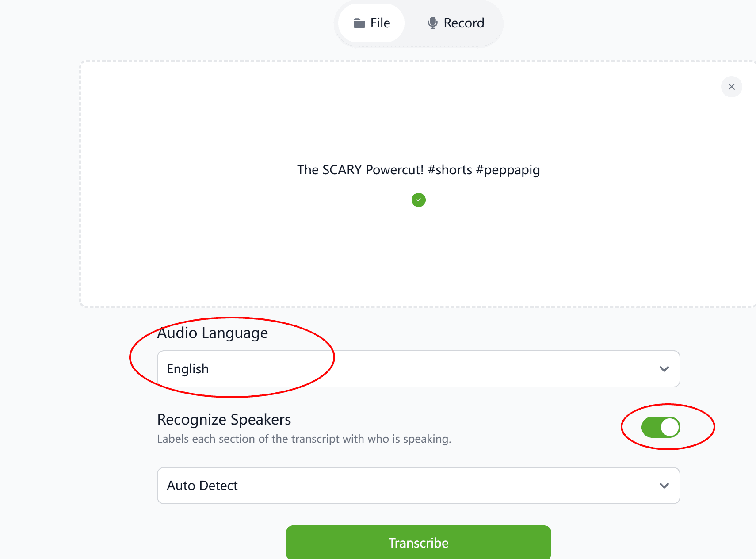
Task: Select the English language value text
Action: 187,369
